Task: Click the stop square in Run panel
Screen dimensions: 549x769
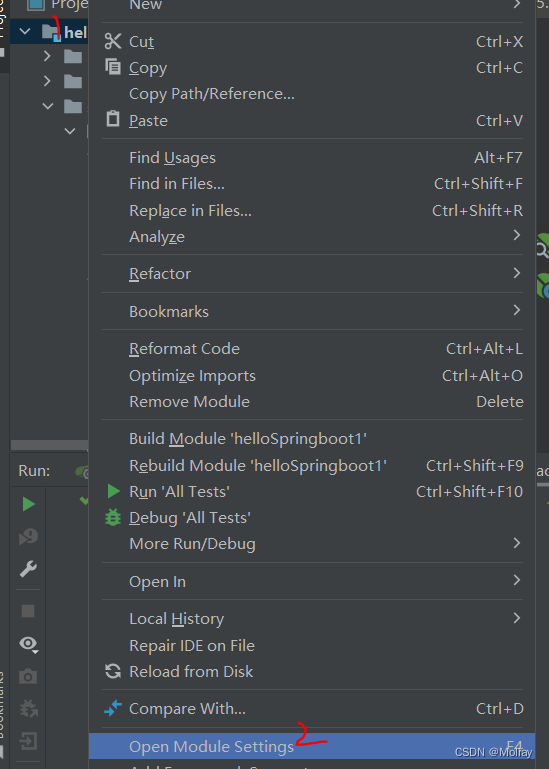Action: click(x=28, y=611)
